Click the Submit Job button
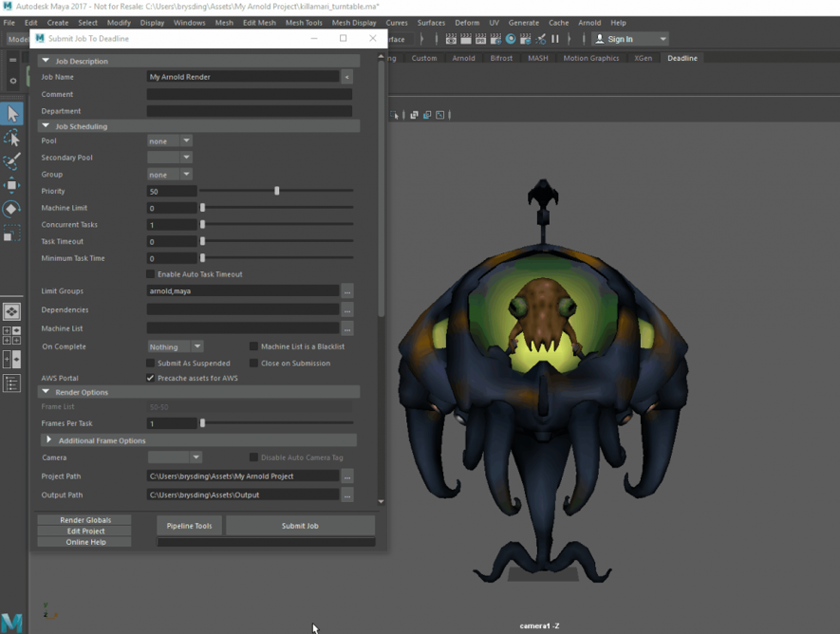This screenshot has height=634, width=840. point(300,526)
